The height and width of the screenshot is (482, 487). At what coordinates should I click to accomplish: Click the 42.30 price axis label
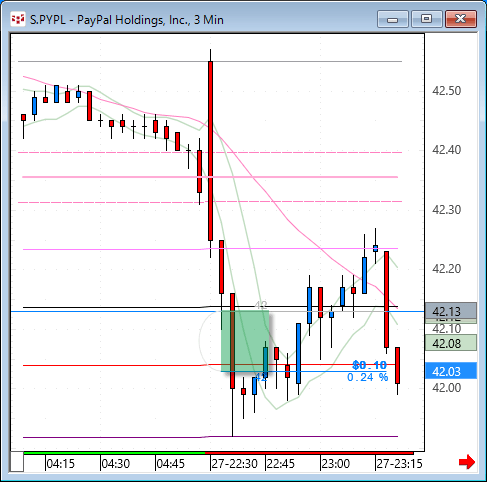point(446,210)
